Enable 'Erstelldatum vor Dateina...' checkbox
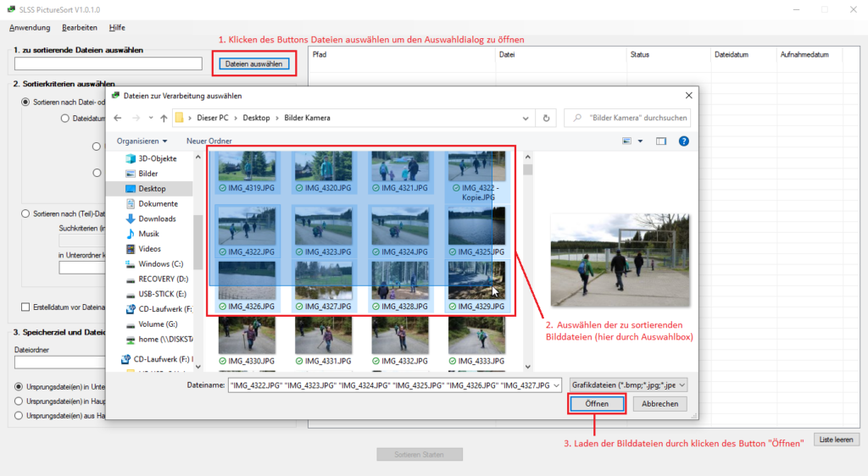This screenshot has width=868, height=476. pos(25,307)
